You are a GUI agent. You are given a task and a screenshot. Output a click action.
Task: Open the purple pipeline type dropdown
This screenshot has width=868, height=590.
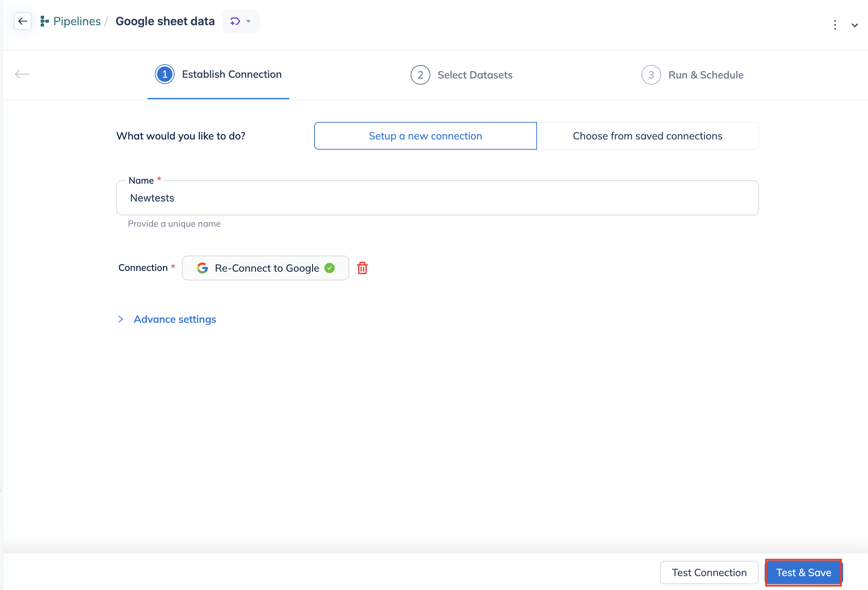[241, 21]
